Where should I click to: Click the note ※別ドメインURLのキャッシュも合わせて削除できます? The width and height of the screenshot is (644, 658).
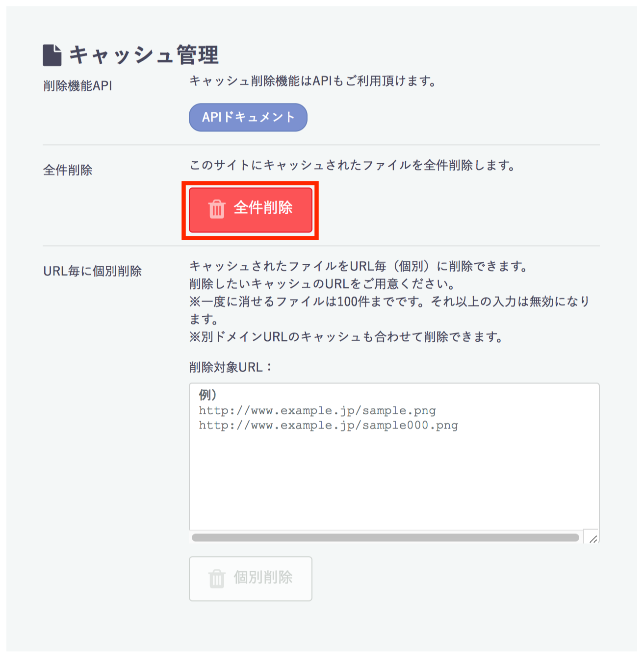click(346, 337)
